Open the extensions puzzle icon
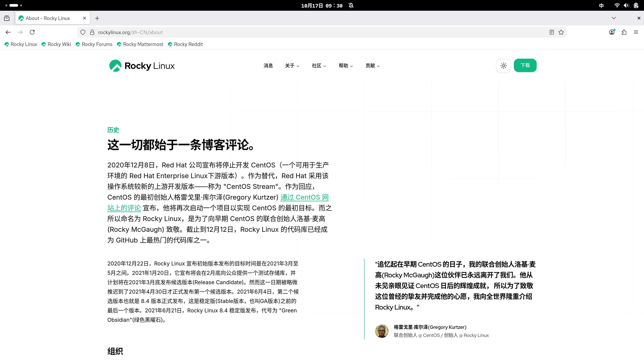The image size is (644, 362). (624, 32)
